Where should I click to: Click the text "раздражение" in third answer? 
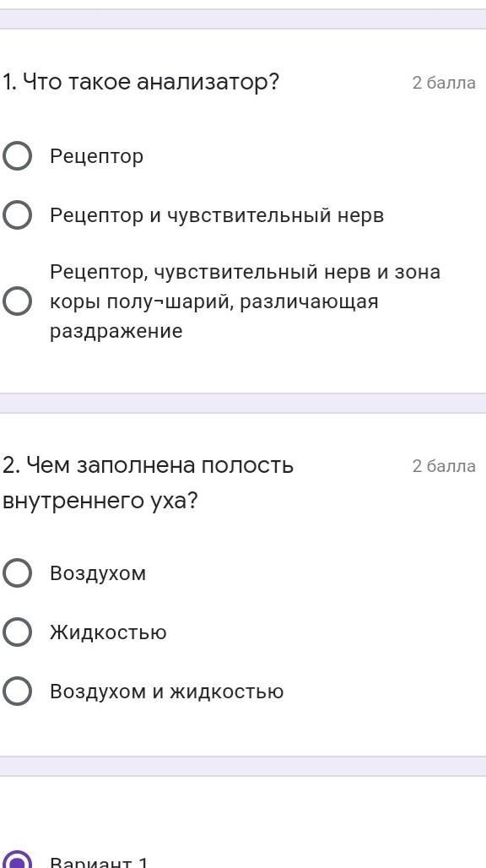point(116,332)
